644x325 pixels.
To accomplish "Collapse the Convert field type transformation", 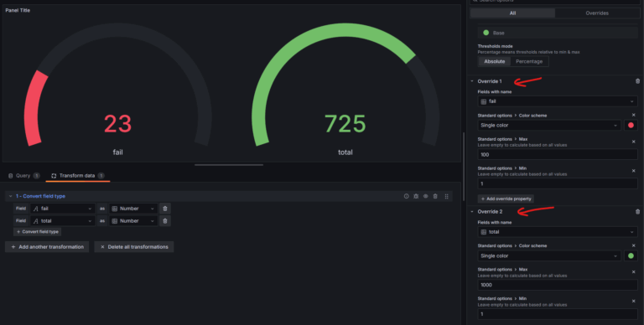I will 11,196.
